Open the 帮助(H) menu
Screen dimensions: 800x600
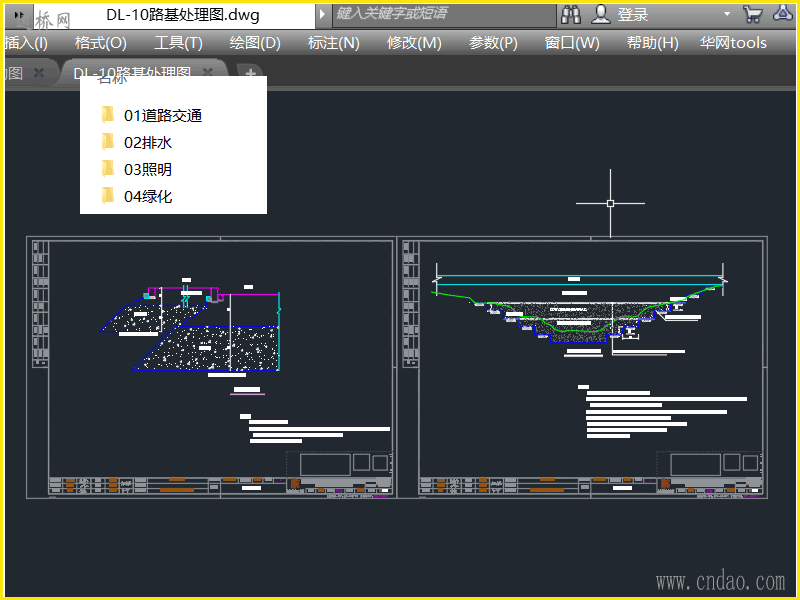click(653, 43)
